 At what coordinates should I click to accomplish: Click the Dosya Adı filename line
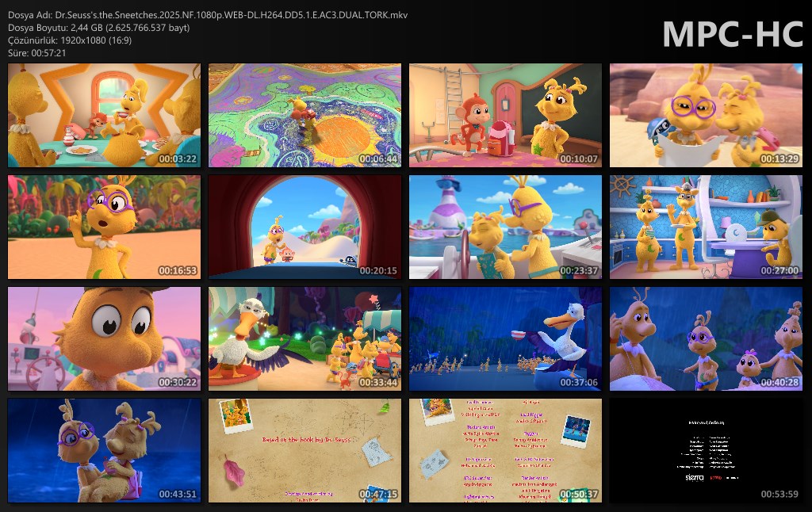208,15
